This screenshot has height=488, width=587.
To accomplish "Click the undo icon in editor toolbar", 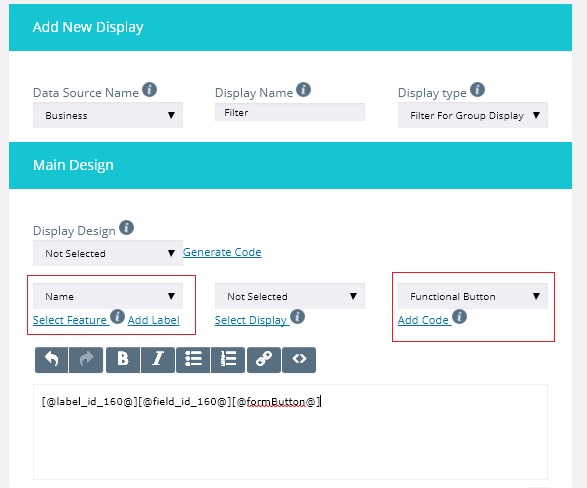I will click(x=52, y=360).
